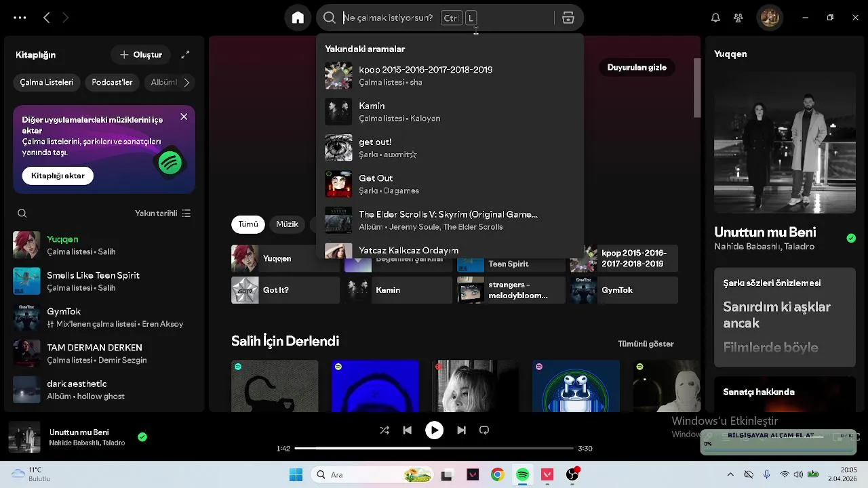This screenshot has height=488, width=868.
Task: Open 'GymTok' home shortcut card
Action: (x=624, y=290)
